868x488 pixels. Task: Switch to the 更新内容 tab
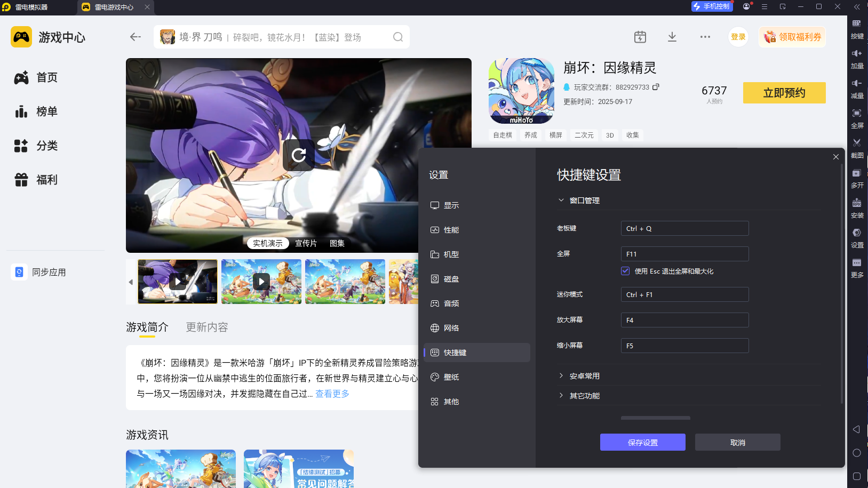point(206,327)
